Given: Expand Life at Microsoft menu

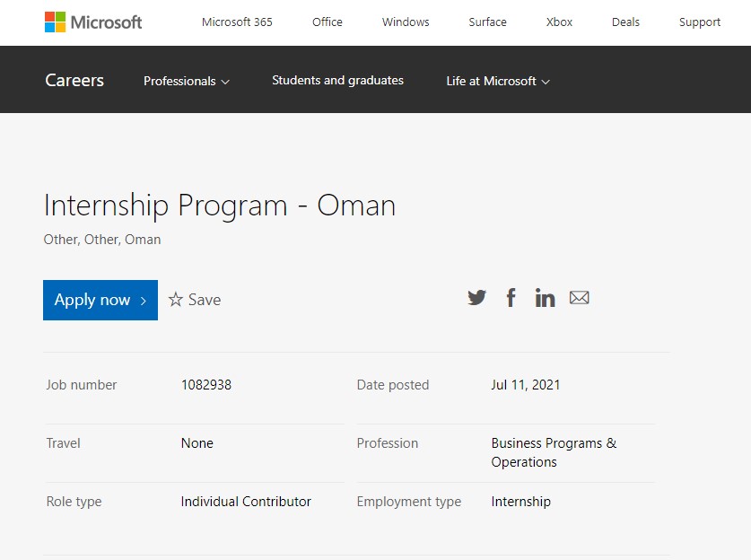Looking at the screenshot, I should tap(498, 81).
